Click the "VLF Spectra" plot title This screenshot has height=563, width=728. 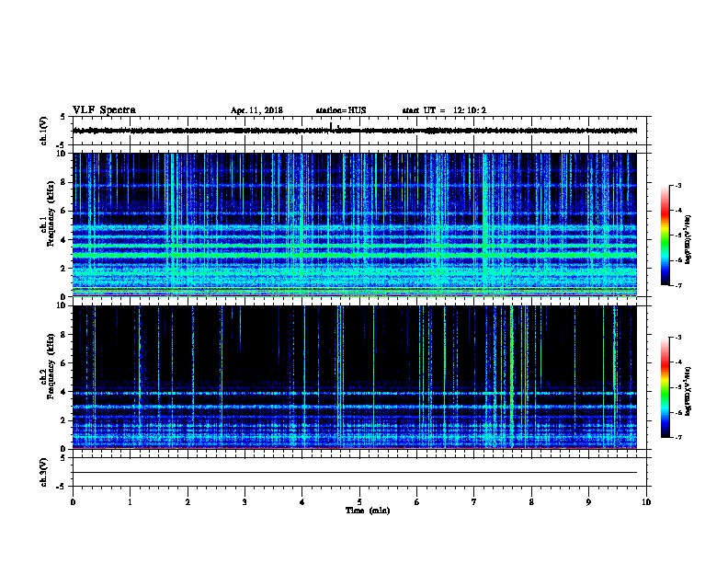[104, 110]
